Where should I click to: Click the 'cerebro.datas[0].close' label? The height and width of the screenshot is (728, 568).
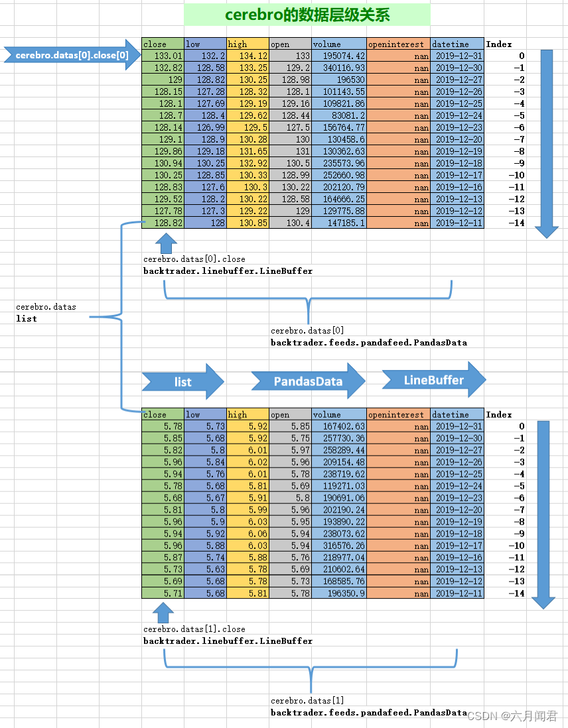[x=194, y=259]
